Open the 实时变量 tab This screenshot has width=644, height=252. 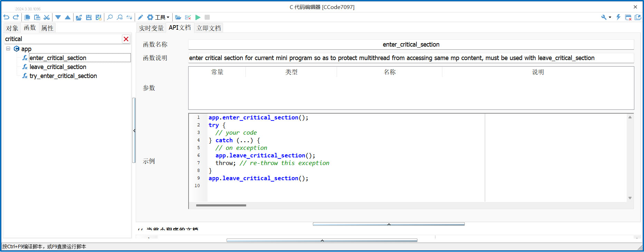coord(151,28)
